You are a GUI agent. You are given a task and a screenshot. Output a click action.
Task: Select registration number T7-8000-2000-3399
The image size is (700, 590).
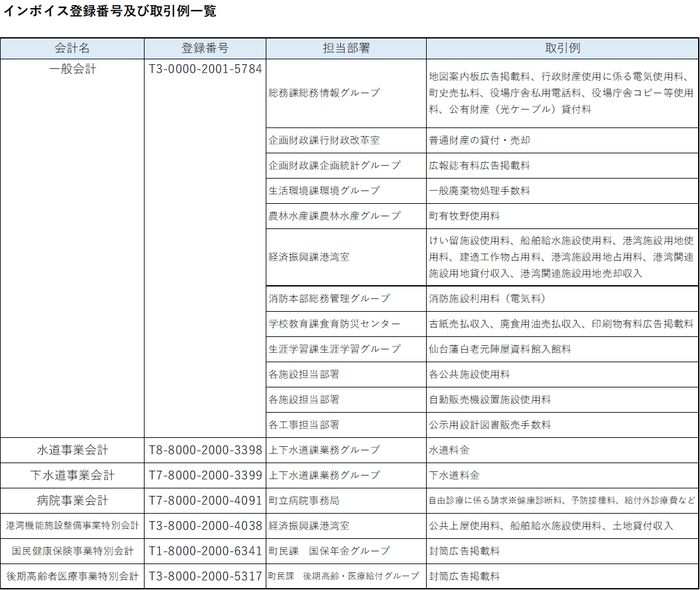205,475
